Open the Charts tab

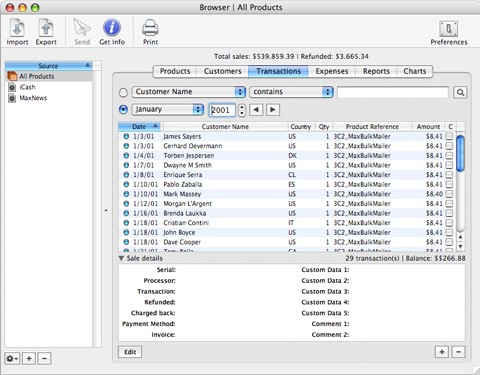[415, 71]
